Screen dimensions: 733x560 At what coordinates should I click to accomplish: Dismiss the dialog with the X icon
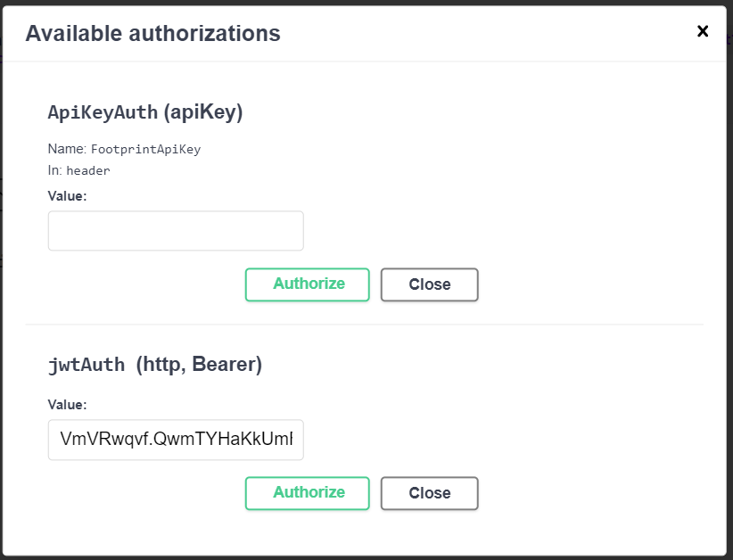703,31
